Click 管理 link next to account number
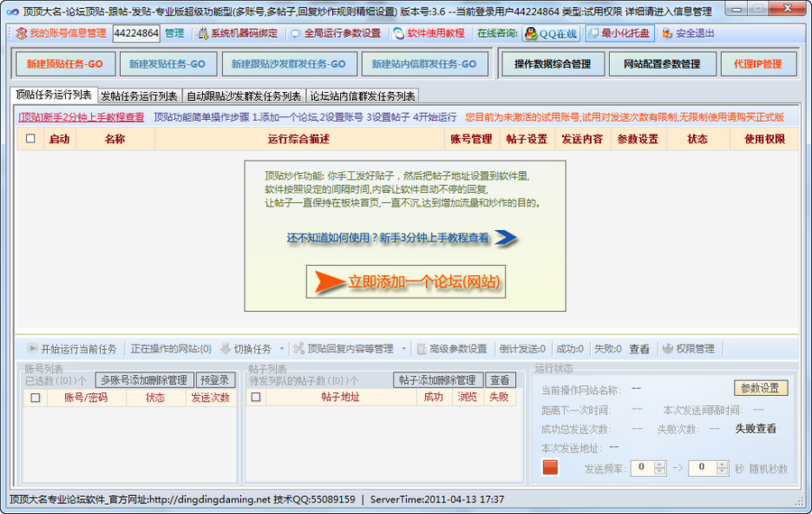The width and height of the screenshot is (812, 514). pos(174,33)
